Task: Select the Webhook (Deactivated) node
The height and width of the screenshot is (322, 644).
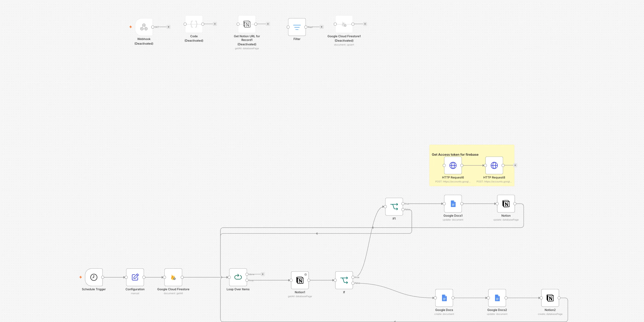Action: [144, 27]
